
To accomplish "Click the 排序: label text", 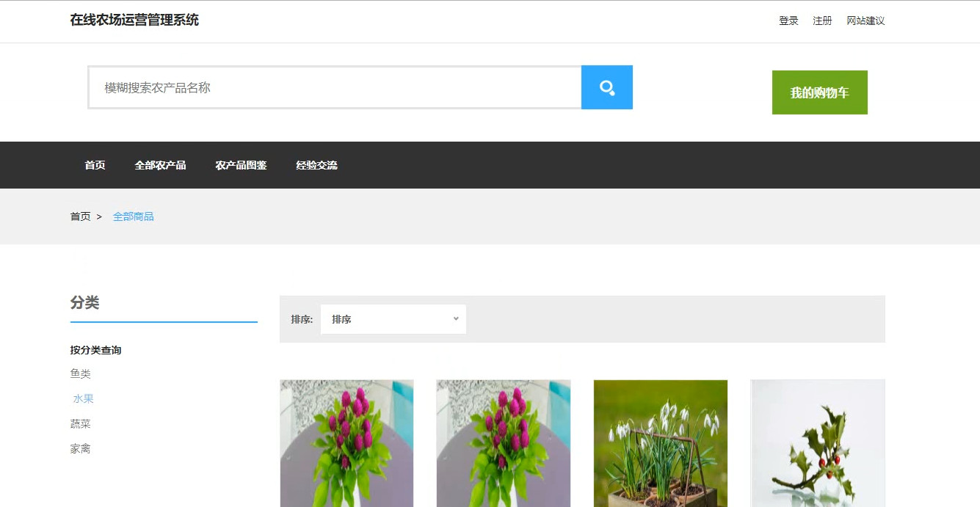I will [x=302, y=319].
